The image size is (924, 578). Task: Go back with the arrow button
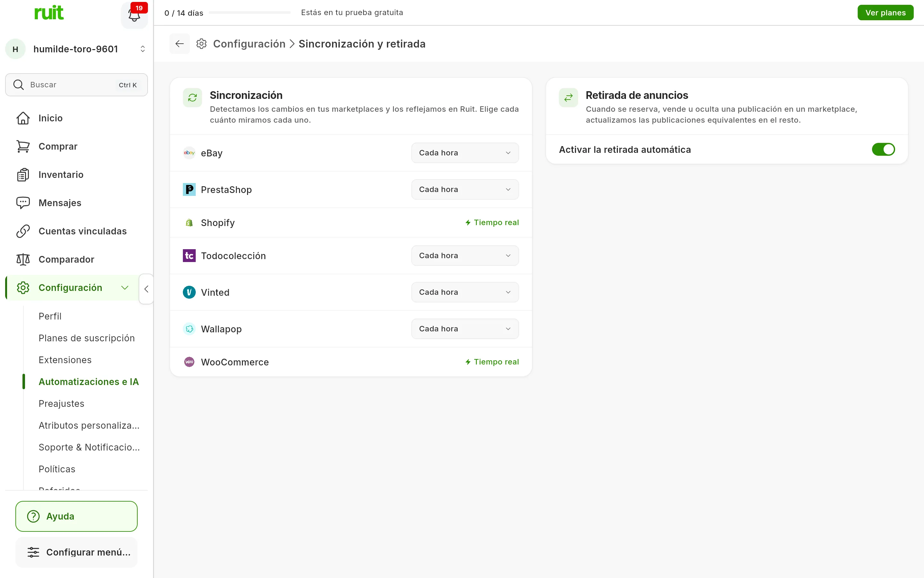click(179, 44)
